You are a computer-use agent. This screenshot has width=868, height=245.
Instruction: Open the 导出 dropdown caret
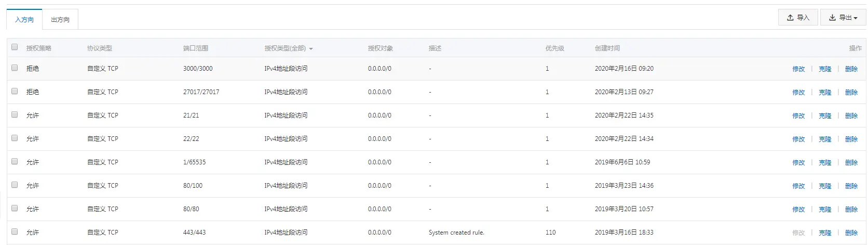click(856, 18)
